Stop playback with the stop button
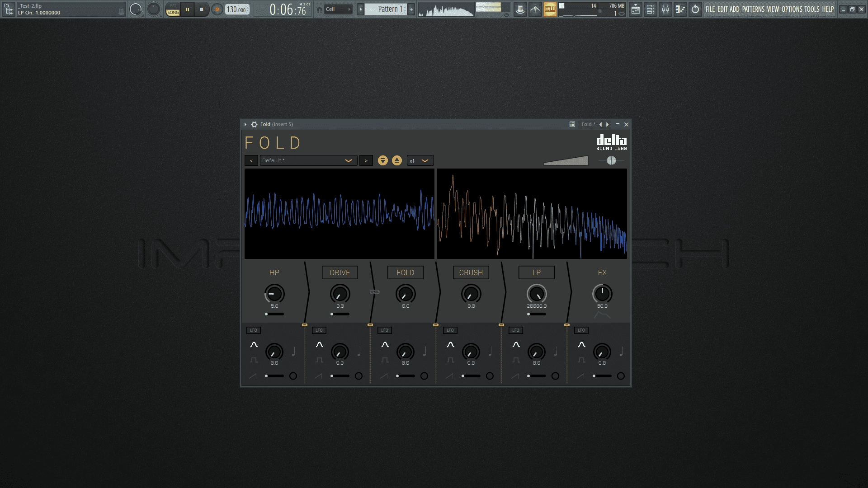The image size is (868, 488). click(x=201, y=9)
